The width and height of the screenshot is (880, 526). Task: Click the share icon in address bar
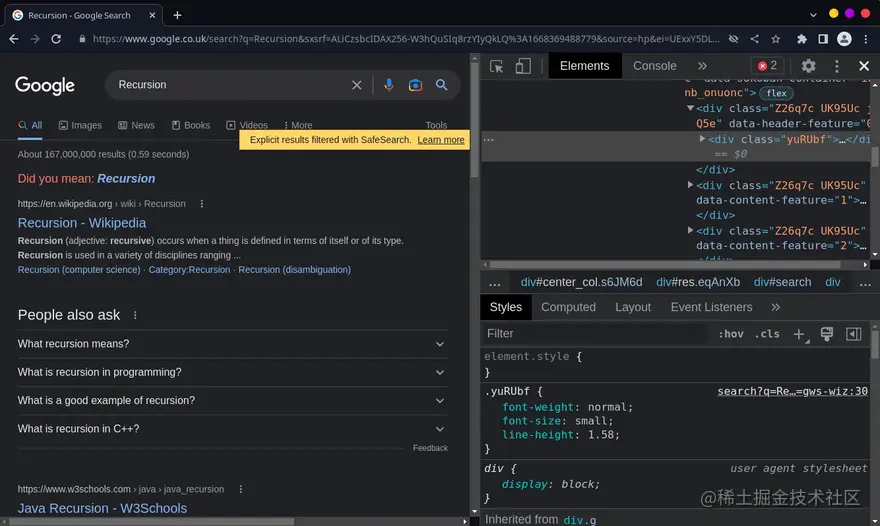[x=754, y=39]
